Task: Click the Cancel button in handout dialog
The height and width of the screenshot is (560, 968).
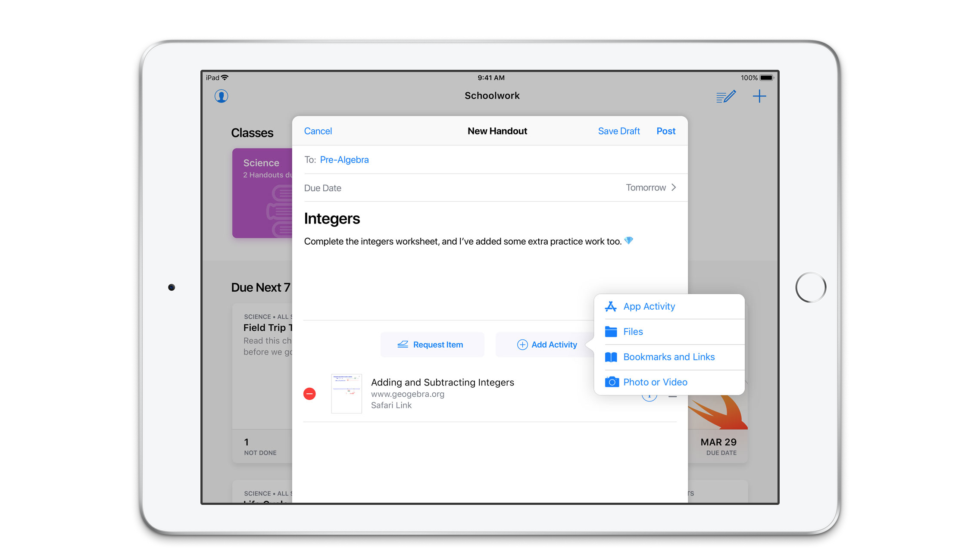Action: pos(317,131)
